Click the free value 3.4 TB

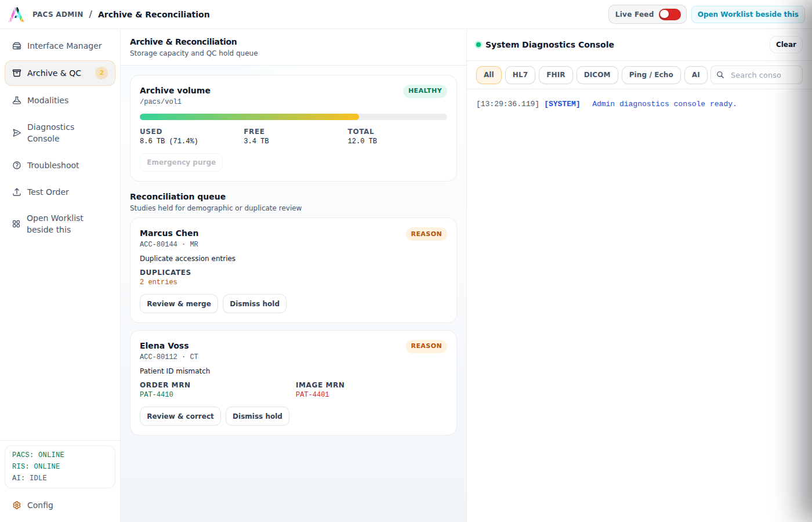pyautogui.click(x=256, y=141)
